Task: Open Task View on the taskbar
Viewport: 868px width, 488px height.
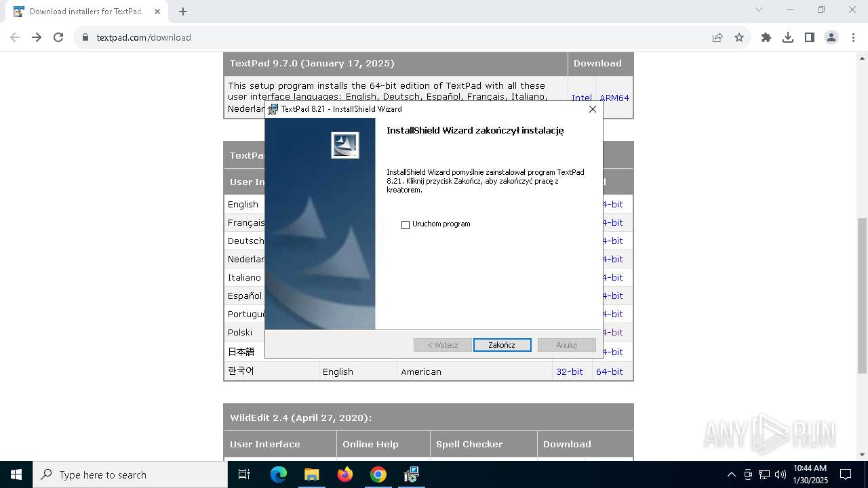Action: (x=244, y=474)
